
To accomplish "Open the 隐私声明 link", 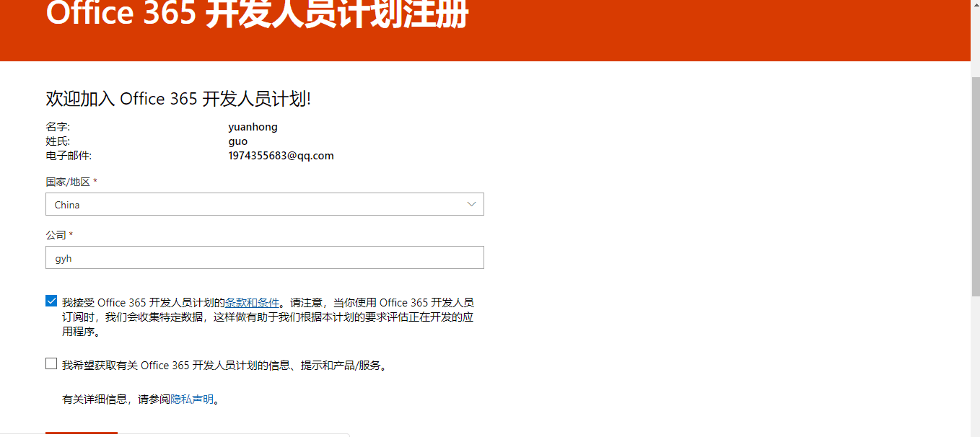I will pos(192,399).
